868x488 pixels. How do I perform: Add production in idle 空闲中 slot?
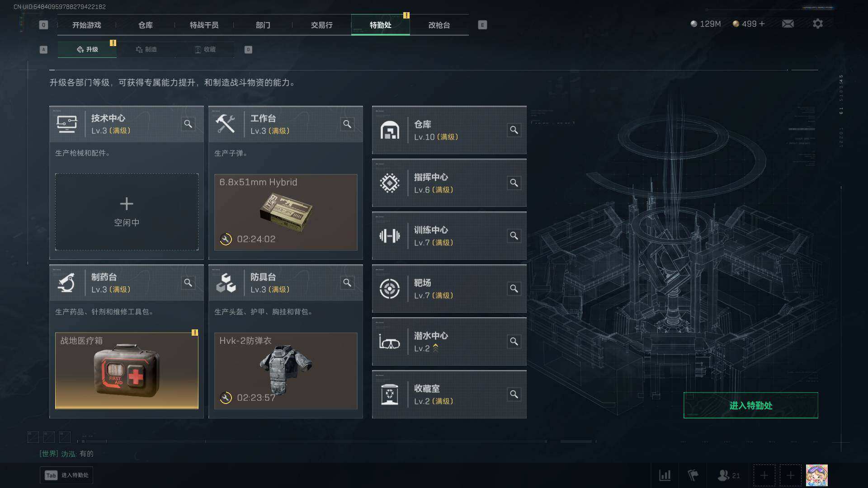[x=127, y=212]
